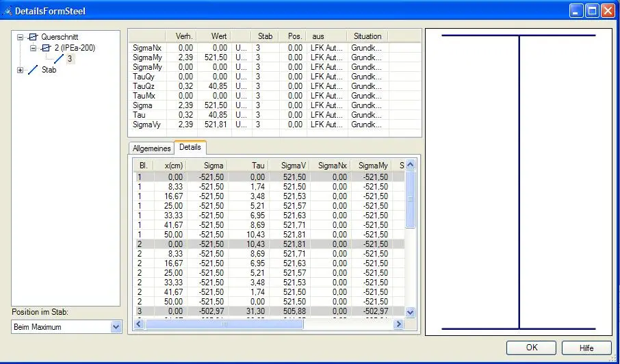The width and height of the screenshot is (620, 364).
Task: Click the OK button
Action: [x=532, y=348]
